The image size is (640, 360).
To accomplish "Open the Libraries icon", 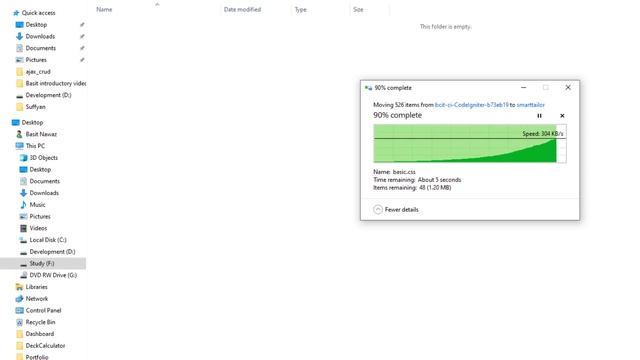I will [x=19, y=287].
